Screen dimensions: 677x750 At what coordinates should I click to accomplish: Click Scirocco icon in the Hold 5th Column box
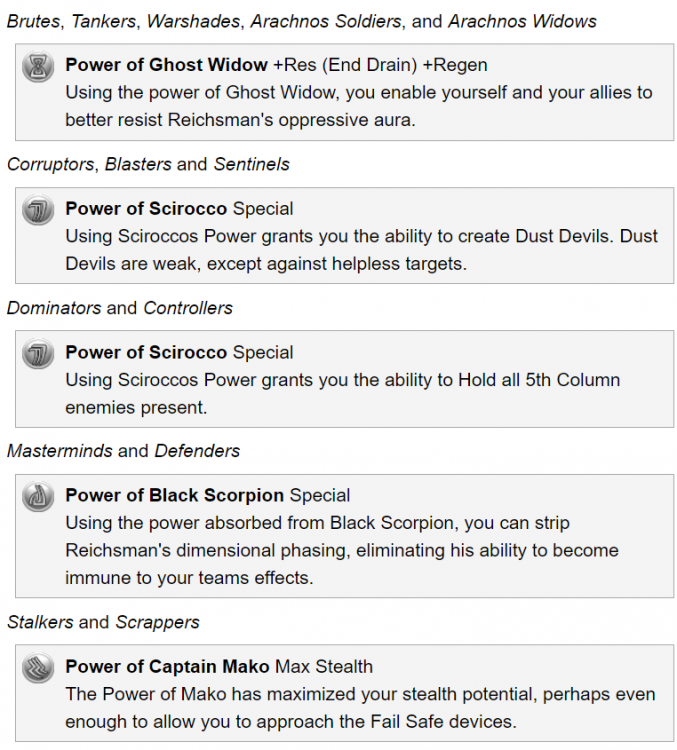pyautogui.click(x=38, y=355)
